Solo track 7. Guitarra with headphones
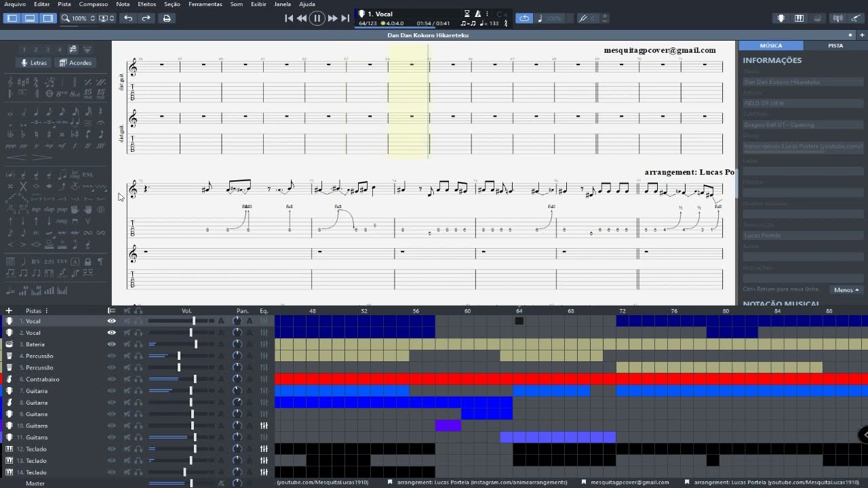 click(138, 390)
